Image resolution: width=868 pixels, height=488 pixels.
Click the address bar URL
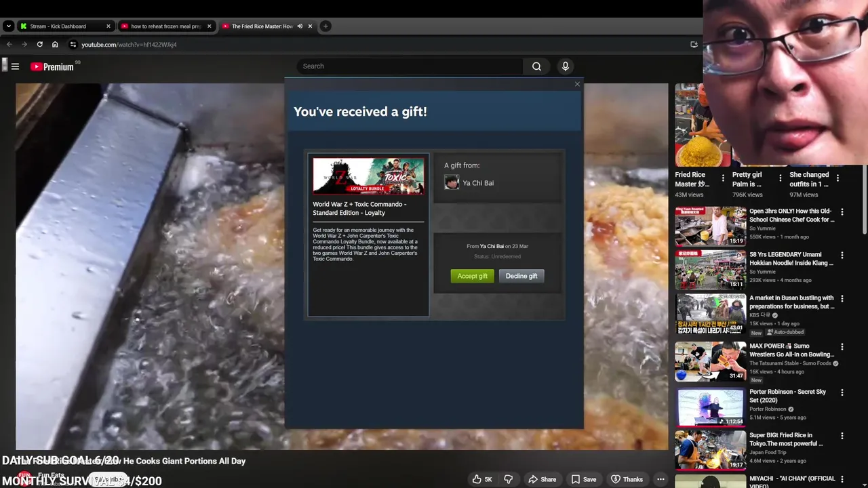(129, 45)
